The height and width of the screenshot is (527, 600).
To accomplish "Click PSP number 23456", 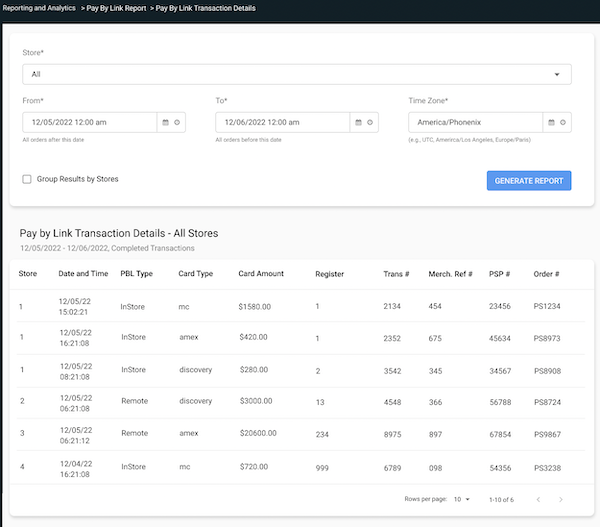I will click(x=500, y=306).
